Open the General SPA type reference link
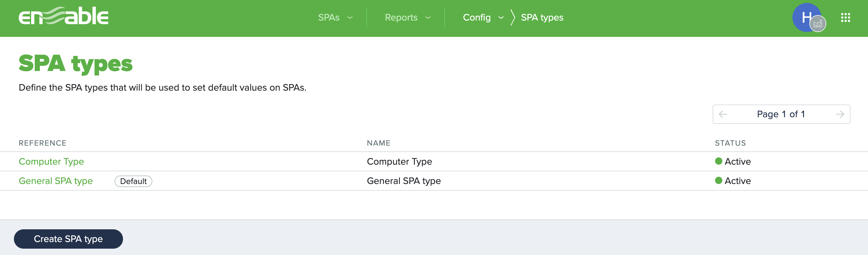 point(56,181)
